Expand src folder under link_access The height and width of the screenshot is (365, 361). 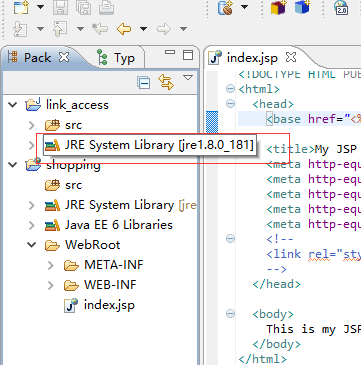32,125
